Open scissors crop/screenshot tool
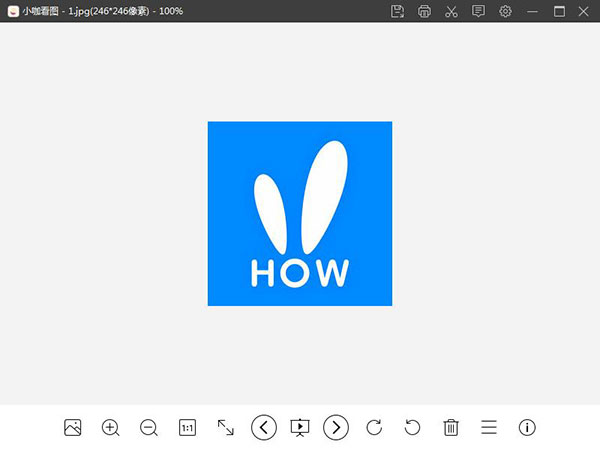Screen dimensions: 600x450 click(451, 11)
